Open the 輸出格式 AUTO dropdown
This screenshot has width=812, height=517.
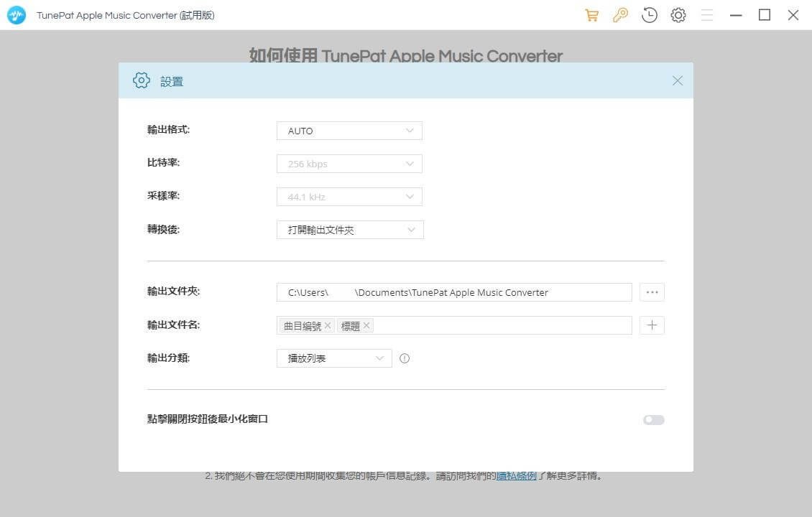[349, 131]
